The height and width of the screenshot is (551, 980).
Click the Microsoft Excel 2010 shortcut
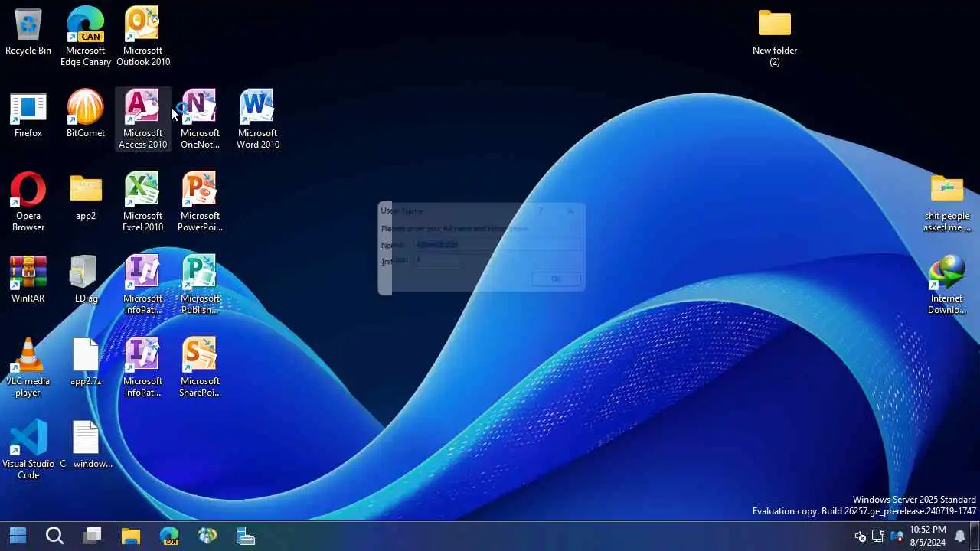(x=143, y=202)
